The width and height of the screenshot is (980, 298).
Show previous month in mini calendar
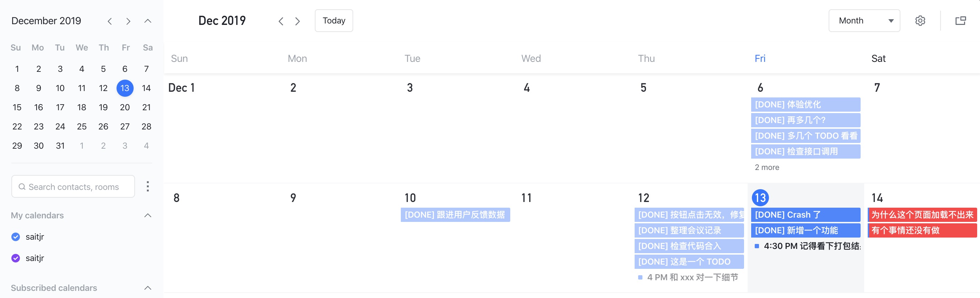(x=109, y=21)
